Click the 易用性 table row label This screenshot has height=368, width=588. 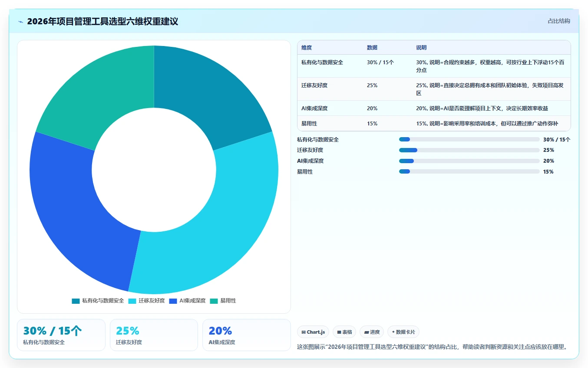(309, 124)
